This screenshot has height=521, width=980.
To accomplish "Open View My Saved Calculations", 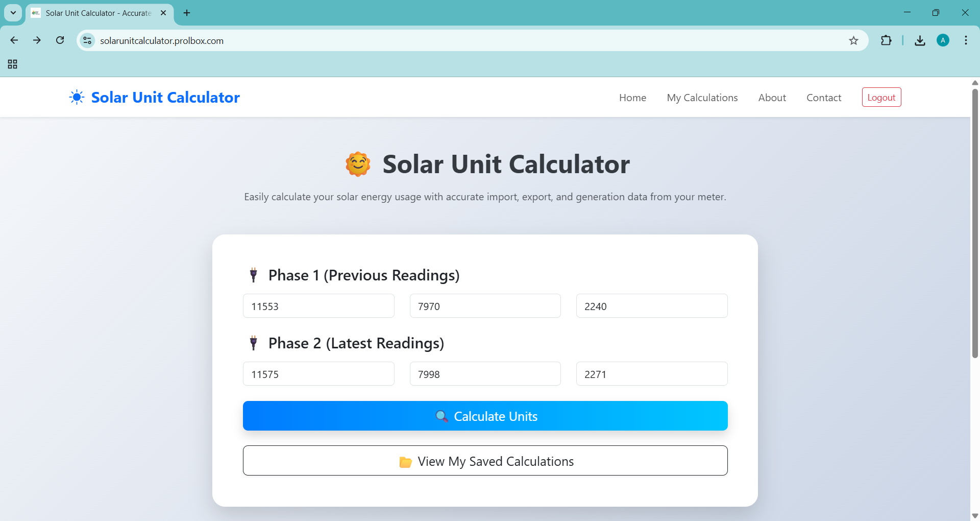I will (x=485, y=461).
